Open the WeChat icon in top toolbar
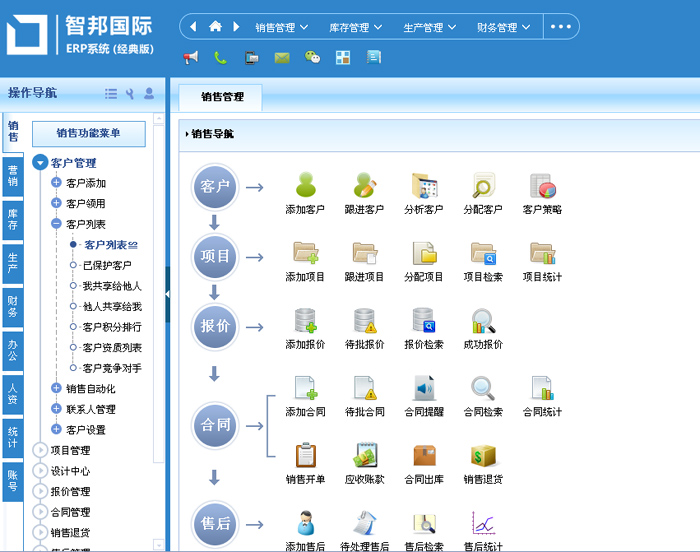The height and width of the screenshot is (552, 700). pyautogui.click(x=313, y=58)
